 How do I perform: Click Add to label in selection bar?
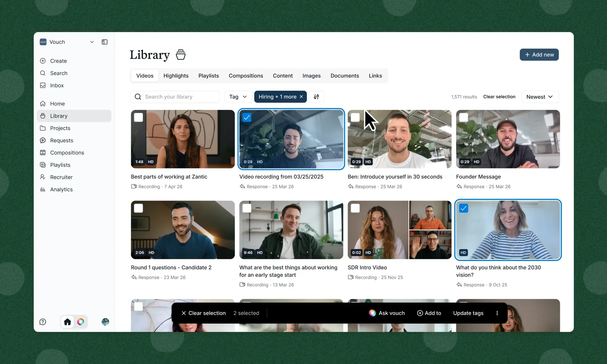point(433,313)
